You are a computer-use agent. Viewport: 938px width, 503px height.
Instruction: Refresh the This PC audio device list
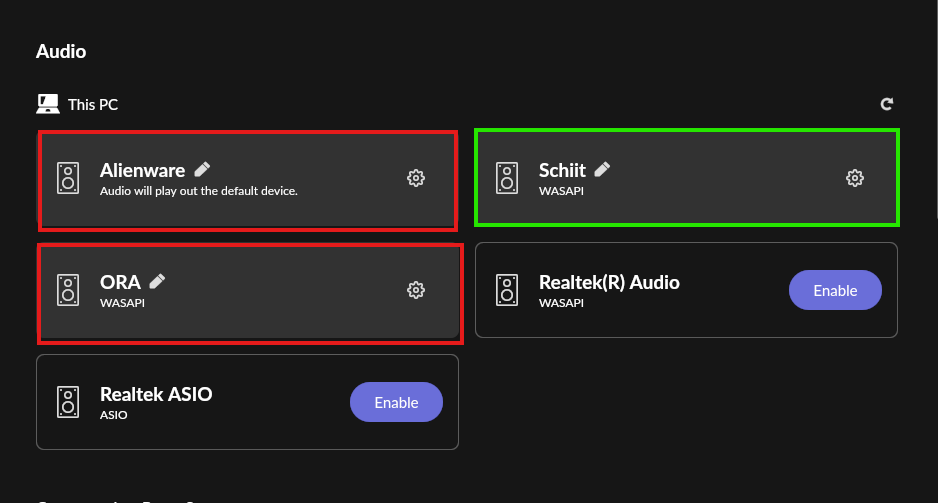[887, 104]
